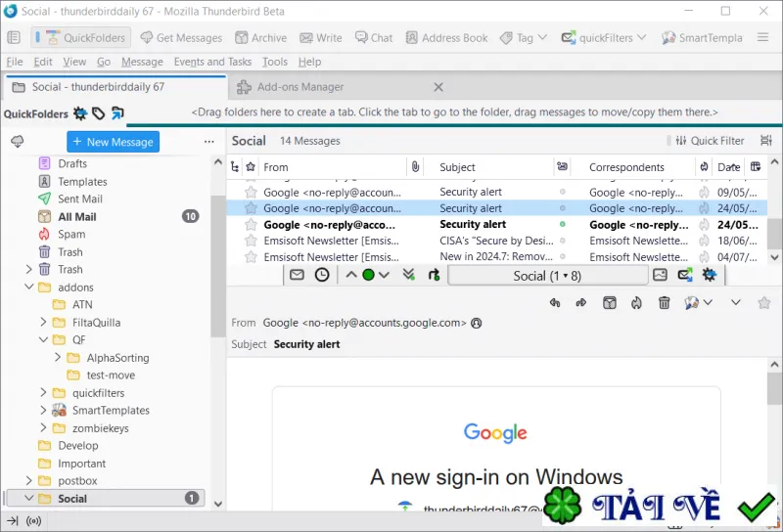This screenshot has width=783, height=532.
Task: Sort by attachment column header
Action: 415,167
